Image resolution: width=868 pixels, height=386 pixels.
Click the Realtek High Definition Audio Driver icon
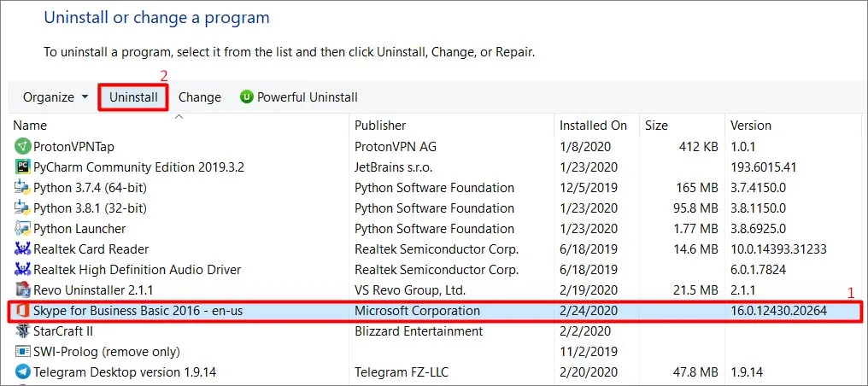point(21,269)
